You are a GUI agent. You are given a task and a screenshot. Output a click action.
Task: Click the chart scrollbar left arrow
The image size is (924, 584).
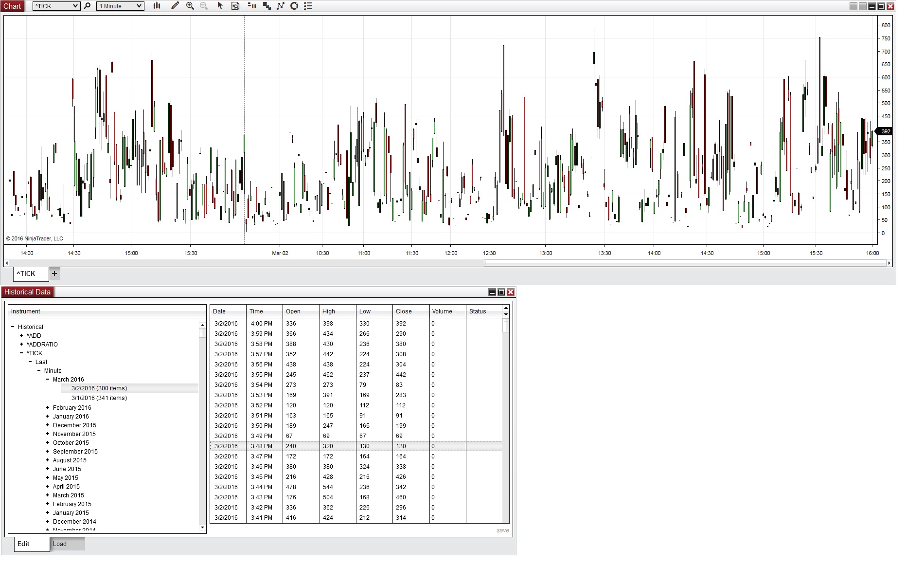click(7, 263)
